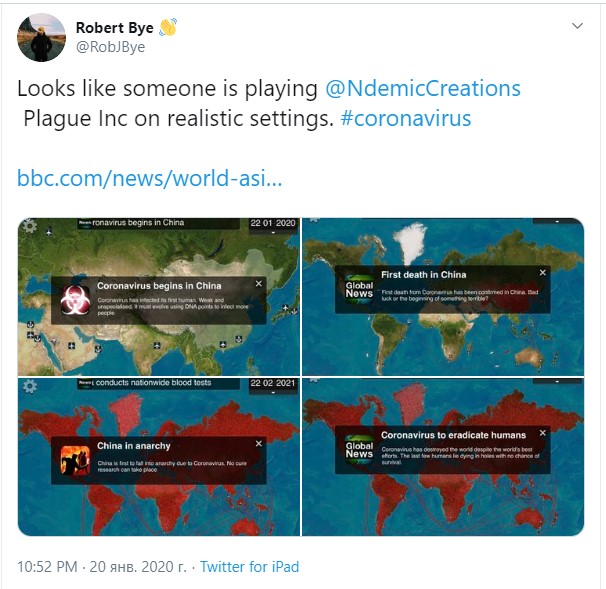Click the Global News icon in first death popup
The height and width of the screenshot is (589, 606).
click(x=359, y=289)
